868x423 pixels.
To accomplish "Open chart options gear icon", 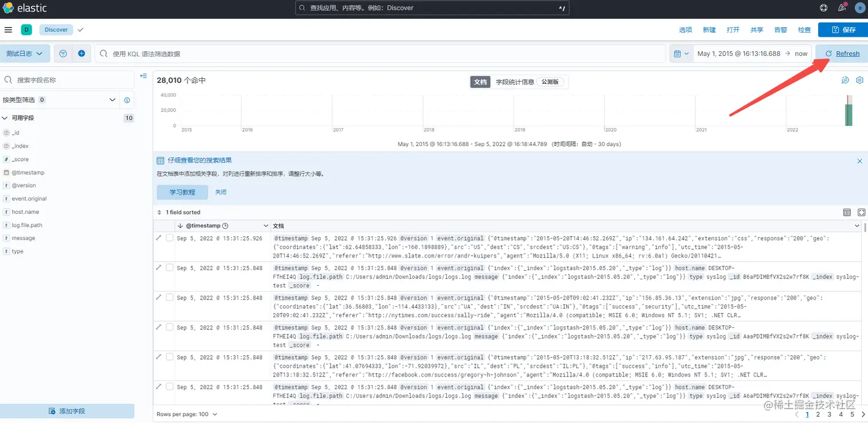I will (859, 80).
